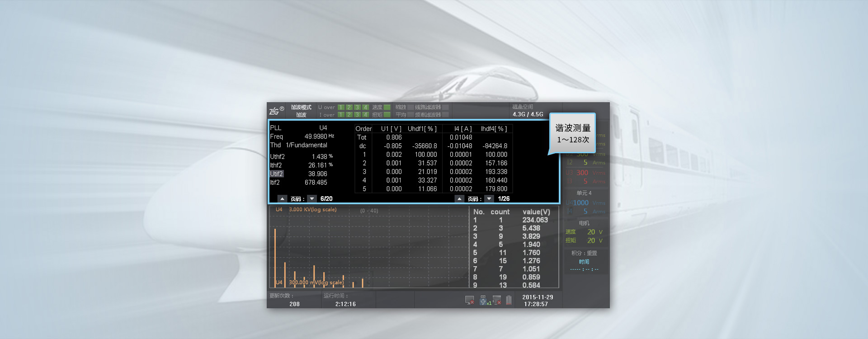Image resolution: width=868 pixels, height=339 pixels.
Task: Click the left page-up arrow beside 6/20
Action: click(x=282, y=199)
